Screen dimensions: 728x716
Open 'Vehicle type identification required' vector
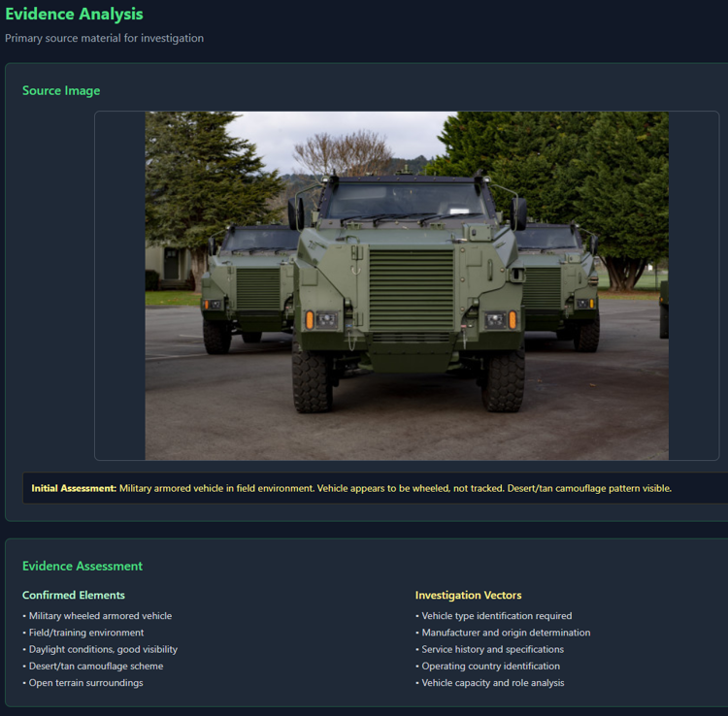point(496,616)
